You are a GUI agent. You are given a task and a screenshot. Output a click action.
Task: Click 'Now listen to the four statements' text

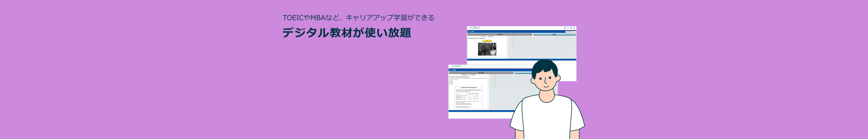pos(476,38)
